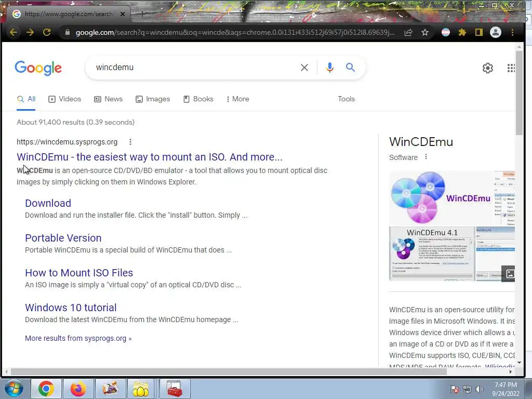Image resolution: width=532 pixels, height=399 pixels.
Task: Click the Action Center flag icon
Action: pos(454,389)
